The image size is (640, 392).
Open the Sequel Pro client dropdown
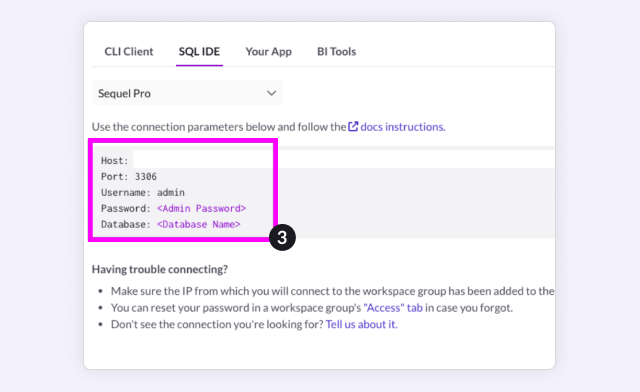[187, 93]
